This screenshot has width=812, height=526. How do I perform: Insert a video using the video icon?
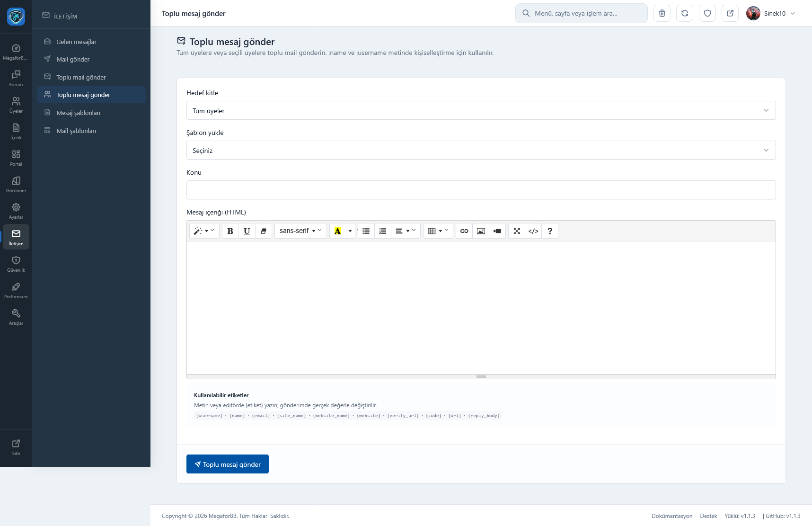(x=497, y=231)
